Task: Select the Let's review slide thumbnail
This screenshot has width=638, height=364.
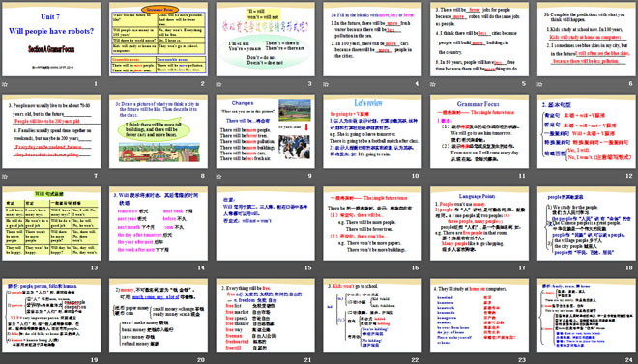Action: click(x=372, y=131)
